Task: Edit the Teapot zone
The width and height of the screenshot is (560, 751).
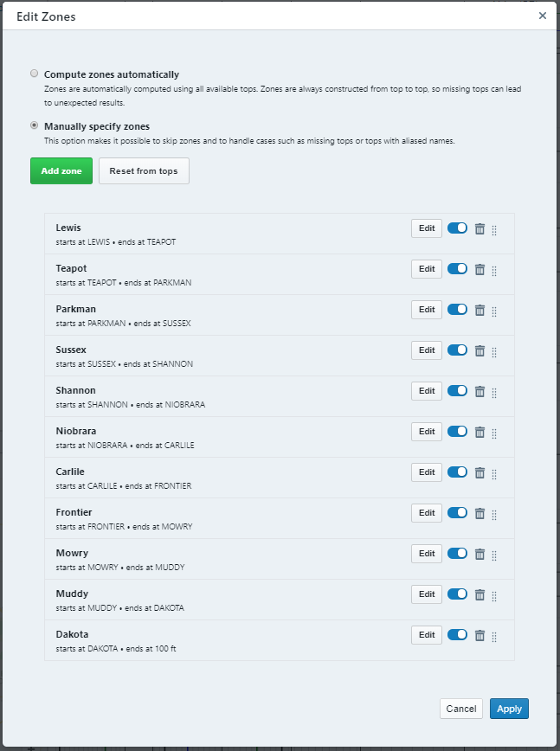Action: click(427, 269)
